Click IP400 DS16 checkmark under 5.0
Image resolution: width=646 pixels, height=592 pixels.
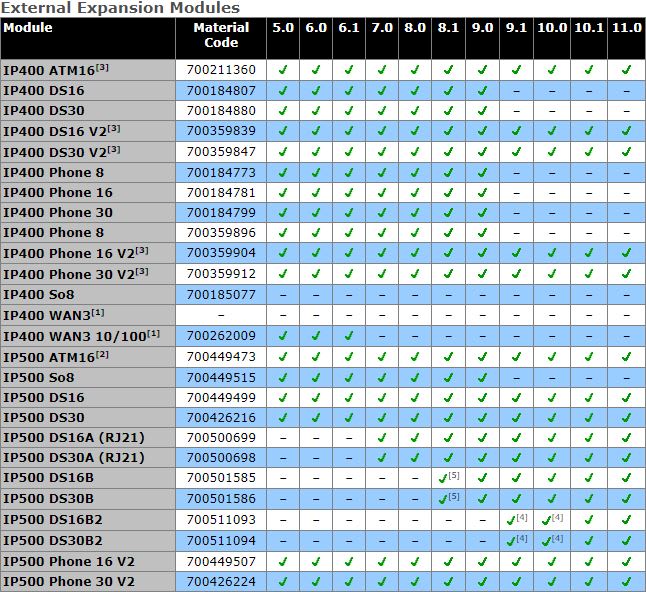[x=283, y=90]
